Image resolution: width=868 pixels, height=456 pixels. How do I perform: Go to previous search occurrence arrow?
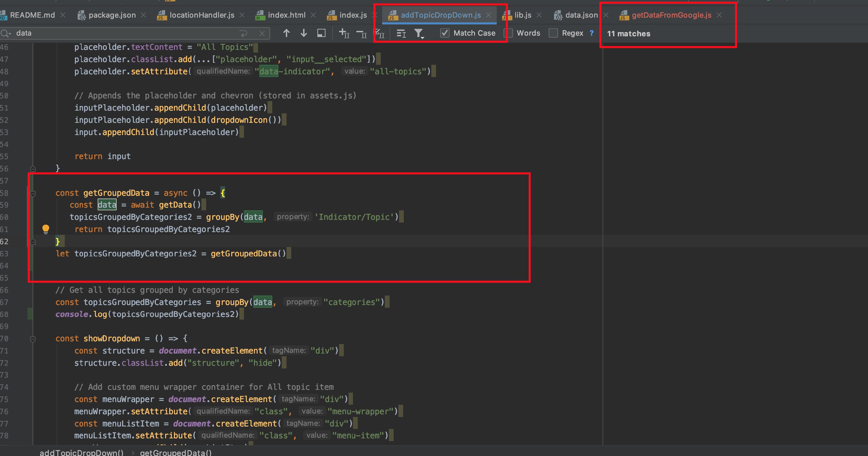click(287, 33)
